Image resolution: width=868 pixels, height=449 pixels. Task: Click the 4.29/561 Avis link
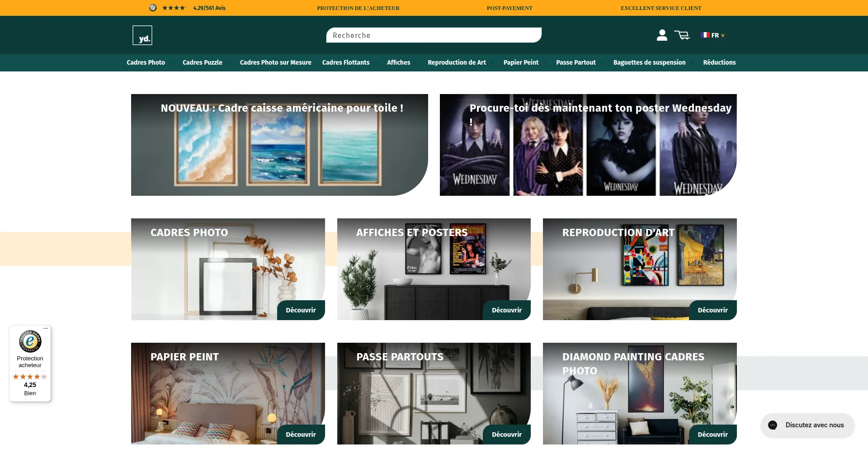pos(209,8)
